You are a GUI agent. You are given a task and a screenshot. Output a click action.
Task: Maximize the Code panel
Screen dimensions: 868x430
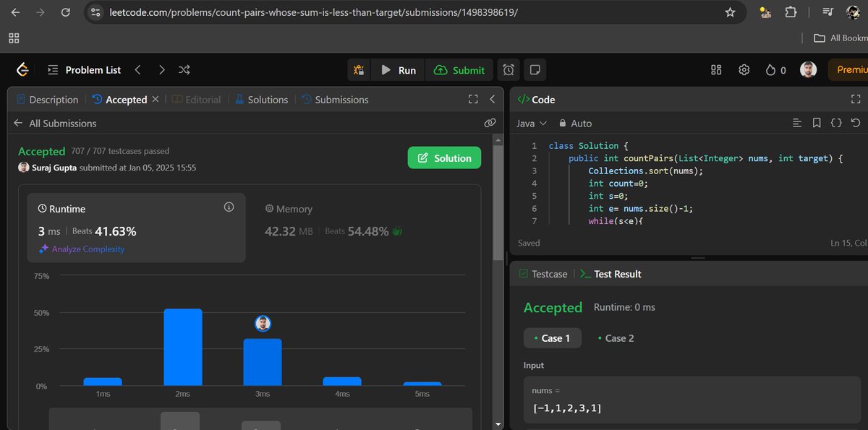856,100
